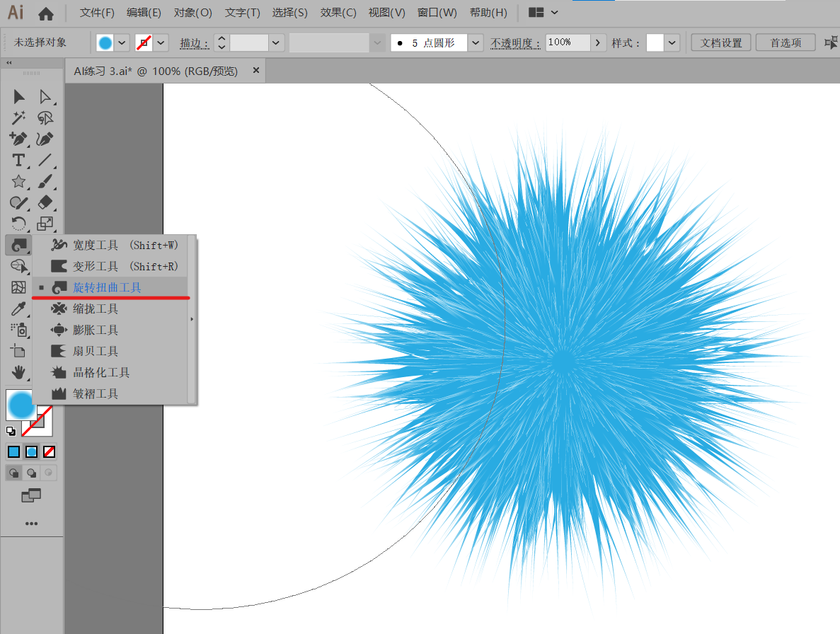Close the AI练习 3.ai document tab

click(x=256, y=70)
